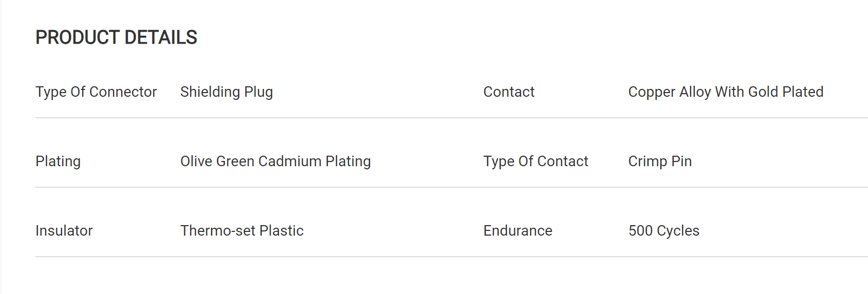
Task: Click the word Cadmium in plating value
Action: click(290, 161)
